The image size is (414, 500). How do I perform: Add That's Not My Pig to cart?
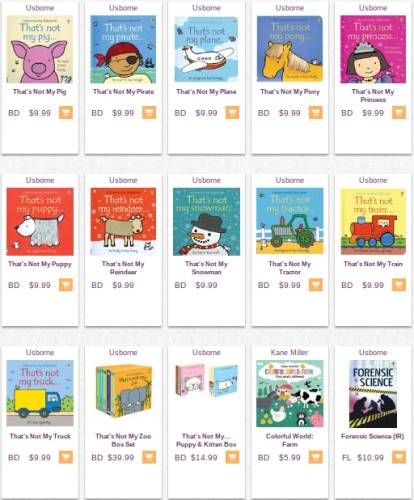coord(66,113)
